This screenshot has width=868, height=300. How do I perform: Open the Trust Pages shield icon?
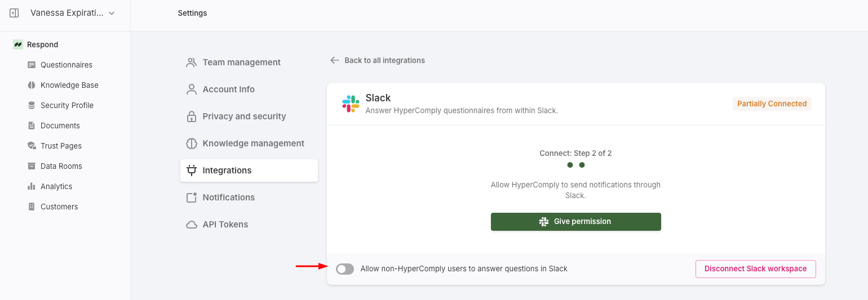point(32,146)
